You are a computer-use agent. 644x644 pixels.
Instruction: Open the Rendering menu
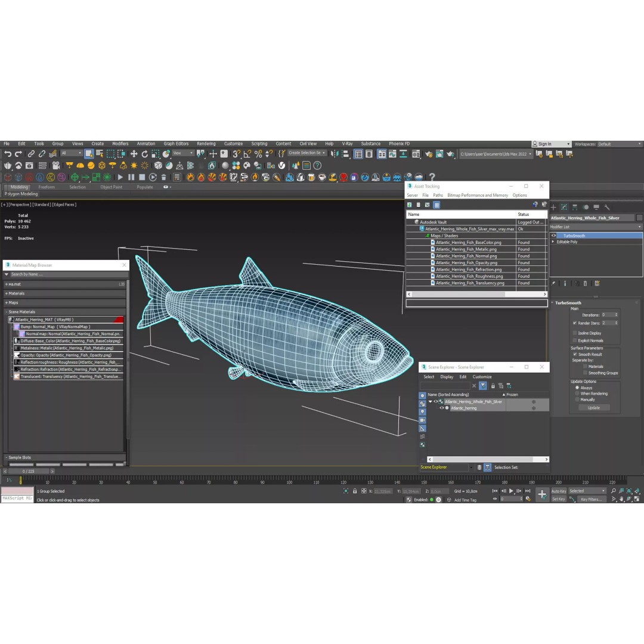click(206, 144)
